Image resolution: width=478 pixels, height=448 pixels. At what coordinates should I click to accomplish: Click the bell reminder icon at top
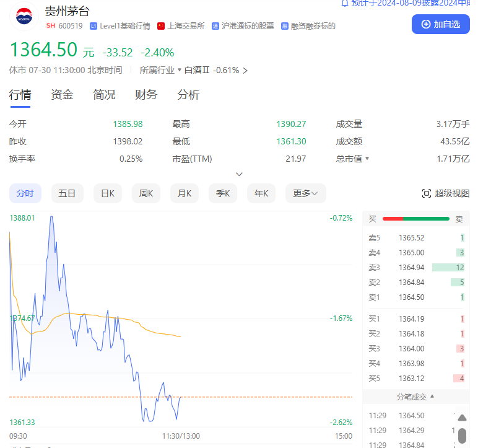pos(344,3)
